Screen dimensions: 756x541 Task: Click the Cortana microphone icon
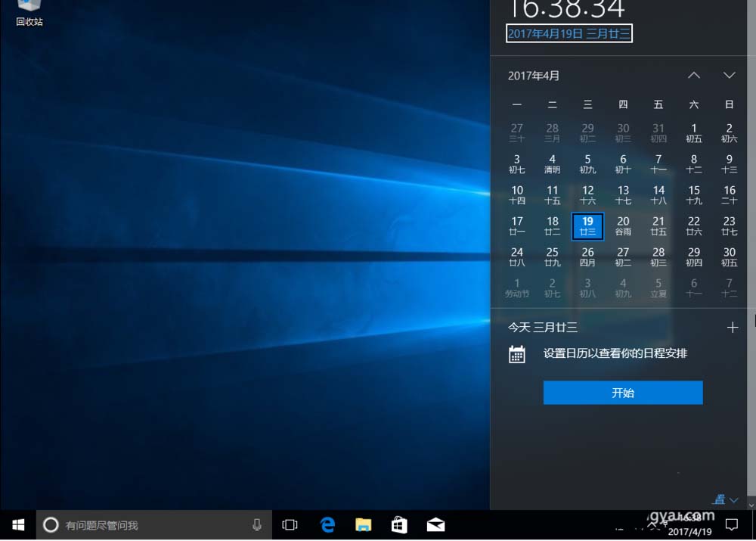(x=257, y=524)
